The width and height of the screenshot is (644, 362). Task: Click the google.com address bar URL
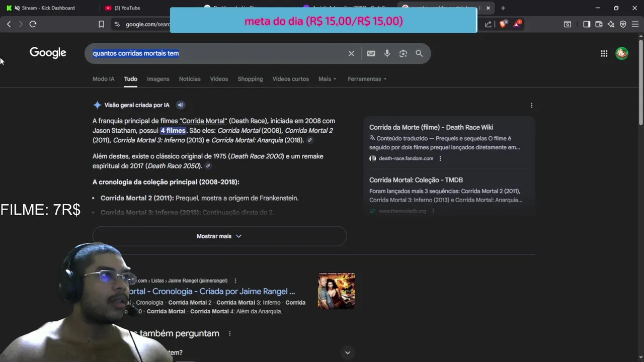[148, 24]
